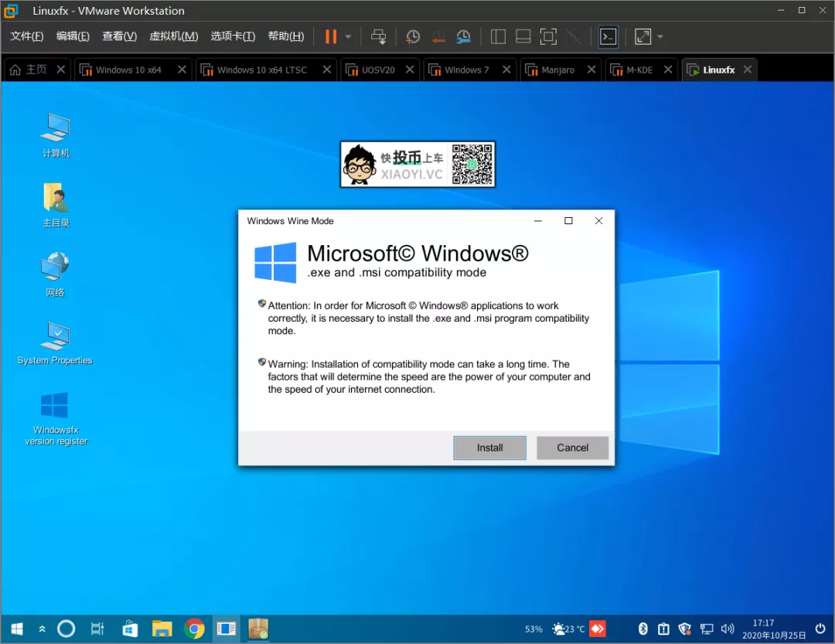Send Ctrl+Alt+Del to the VM
Screen dimensions: 835x644
coord(379,36)
